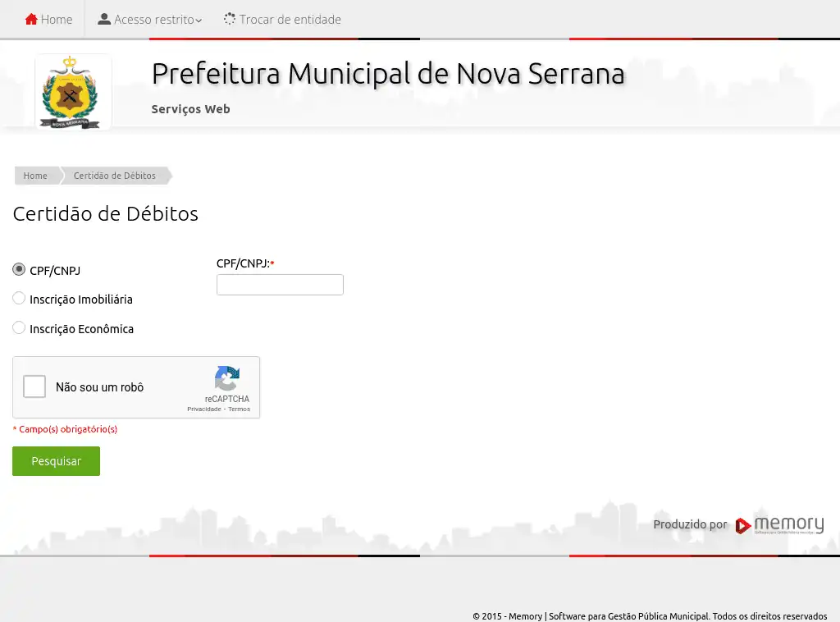Click Certidão de Débitos breadcrumb
Viewport: 840px width, 622px height.
pyautogui.click(x=114, y=176)
